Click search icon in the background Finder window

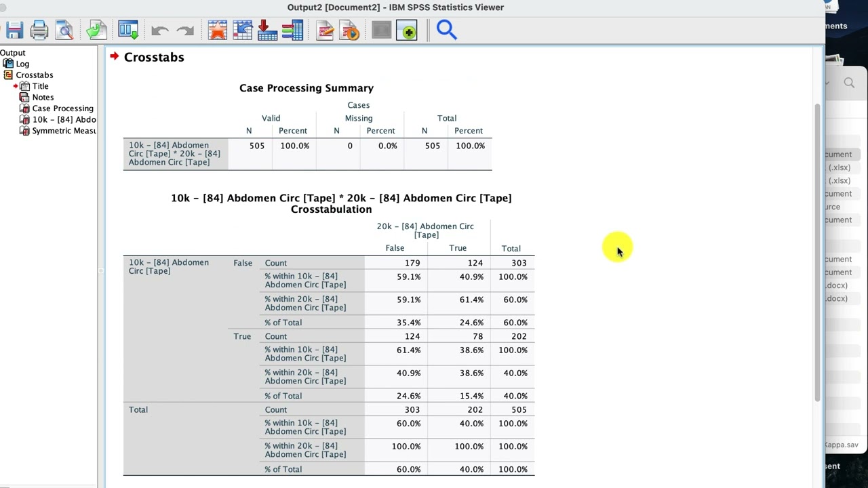(x=849, y=83)
